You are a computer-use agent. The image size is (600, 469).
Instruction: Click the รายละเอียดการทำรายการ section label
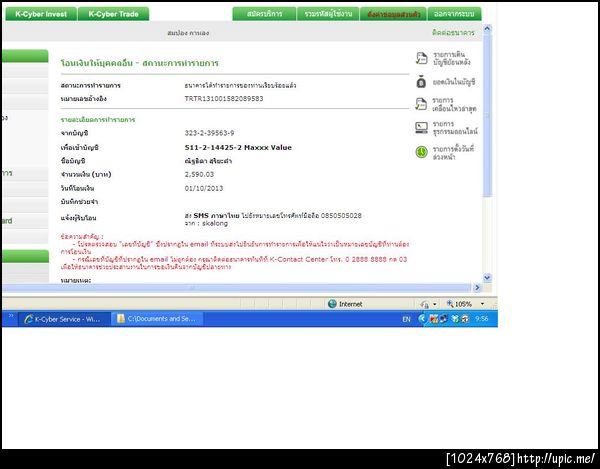pyautogui.click(x=98, y=120)
